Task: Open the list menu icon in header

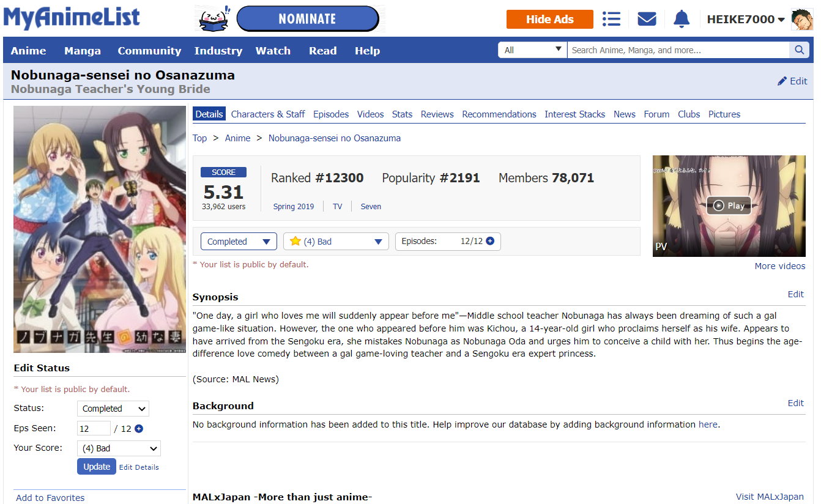Action: pos(611,19)
